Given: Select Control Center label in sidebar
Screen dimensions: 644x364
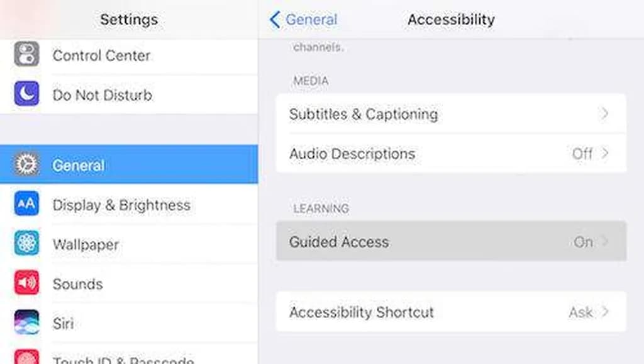Looking at the screenshot, I should [x=101, y=55].
